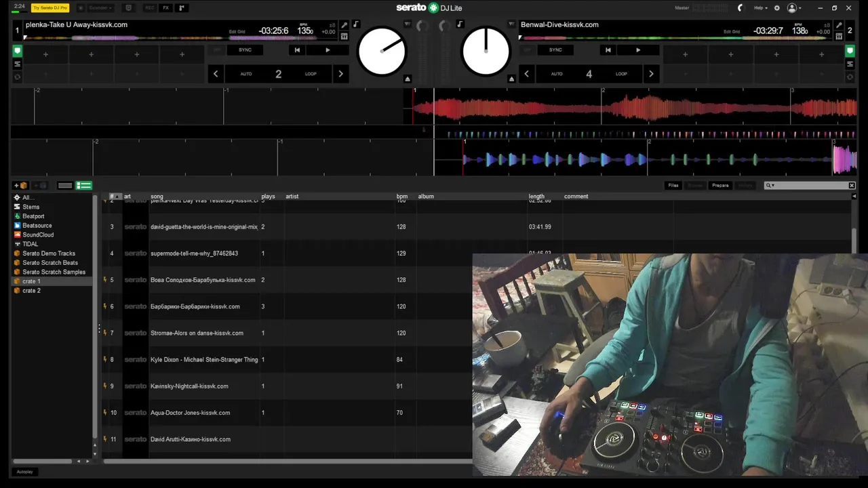Screen dimensions: 868x488
Task: Jump to track start on deck 1
Action: pos(297,49)
